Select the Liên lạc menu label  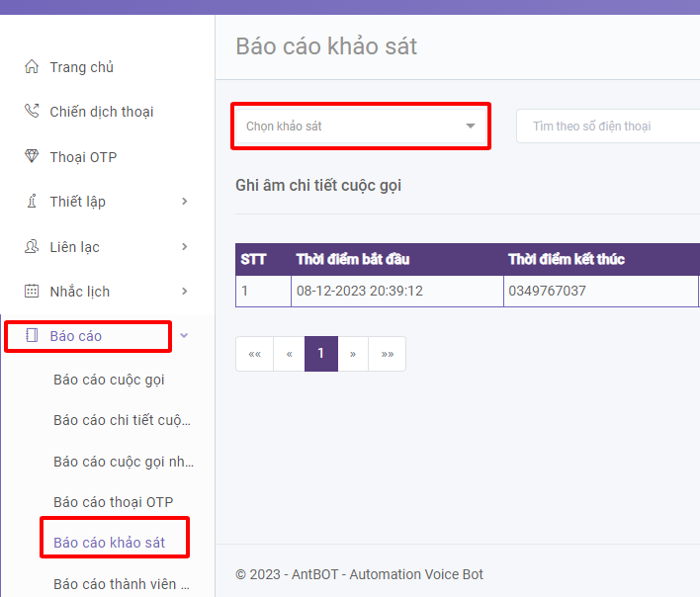[74, 247]
